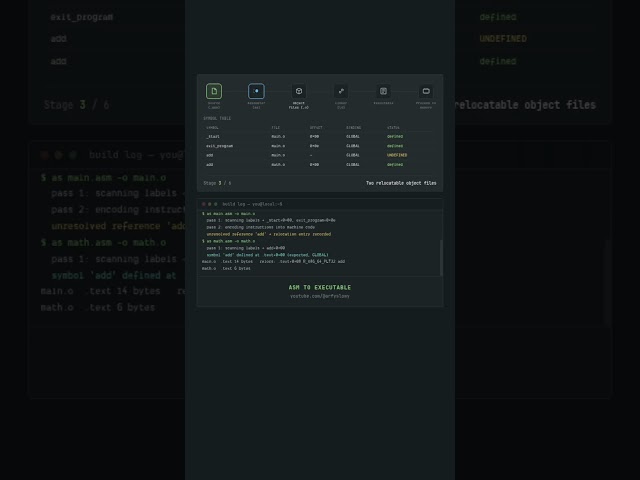640x480 pixels.
Task: Click the 0x0e offset cell of exit_program
Action: [314, 146]
